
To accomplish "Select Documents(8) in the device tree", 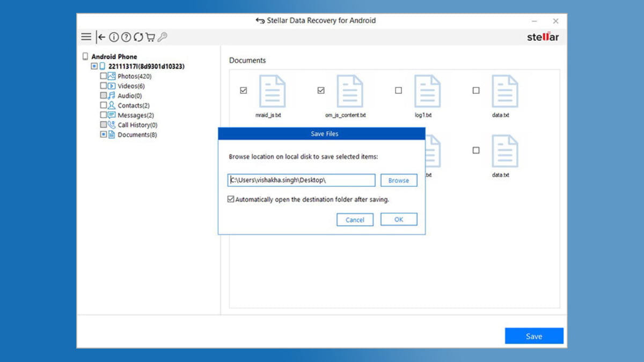I will [137, 135].
